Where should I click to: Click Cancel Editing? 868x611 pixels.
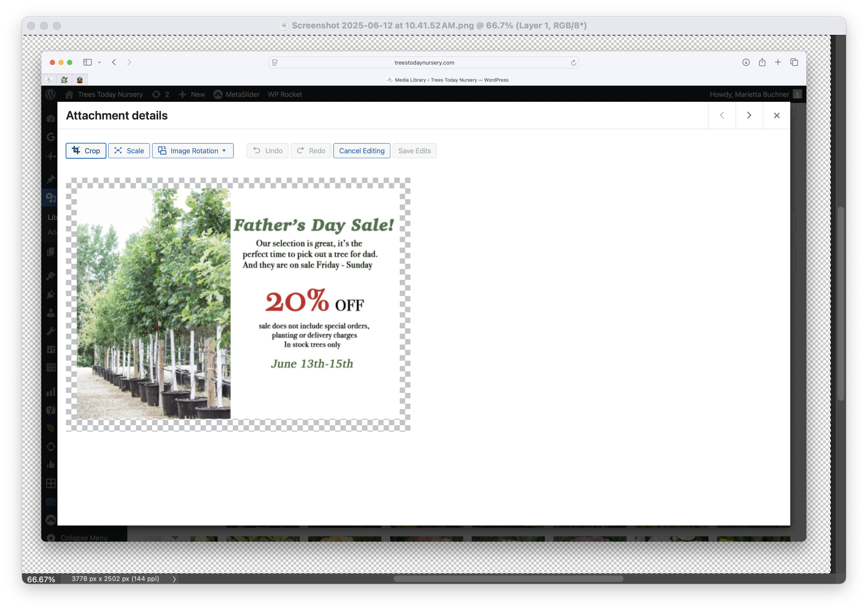[x=362, y=151]
